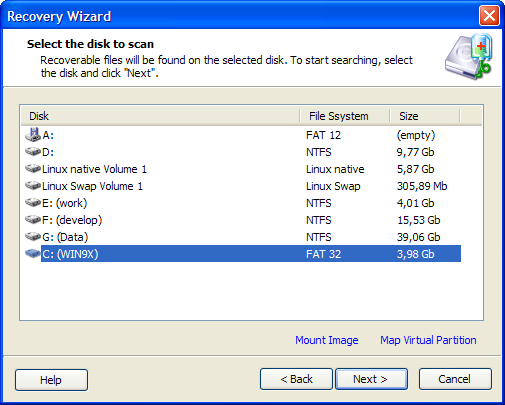Sort by the File Ssystem column header
505x405 pixels.
345,116
